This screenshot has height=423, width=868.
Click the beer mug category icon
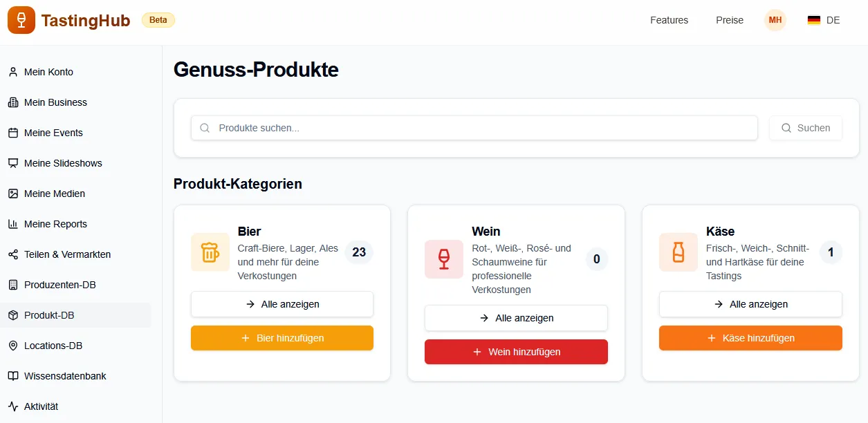(x=210, y=252)
